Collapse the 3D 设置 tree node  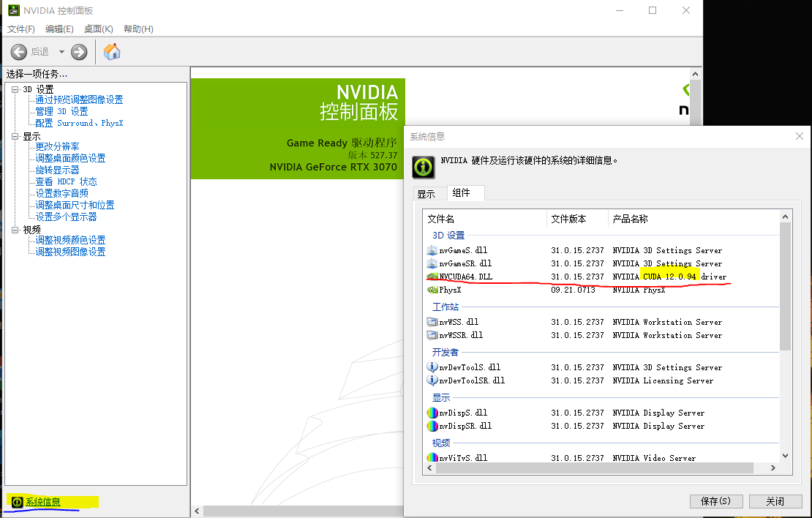tap(15, 89)
